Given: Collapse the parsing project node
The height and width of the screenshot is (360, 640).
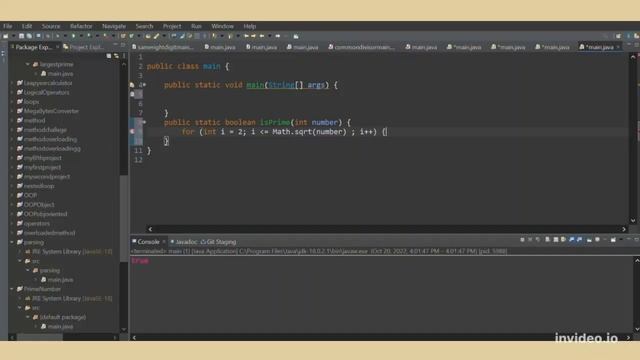Looking at the screenshot, I should coord(12,242).
